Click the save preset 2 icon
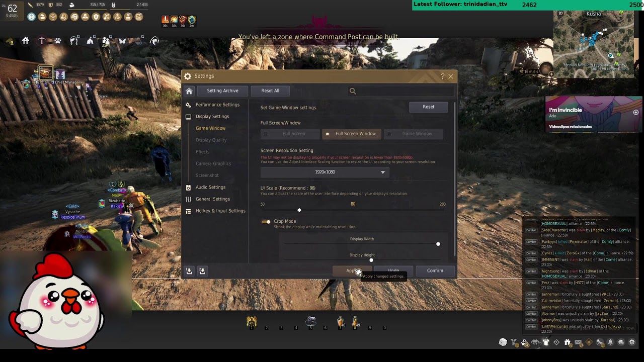This screenshot has width=644, height=362. click(x=202, y=271)
